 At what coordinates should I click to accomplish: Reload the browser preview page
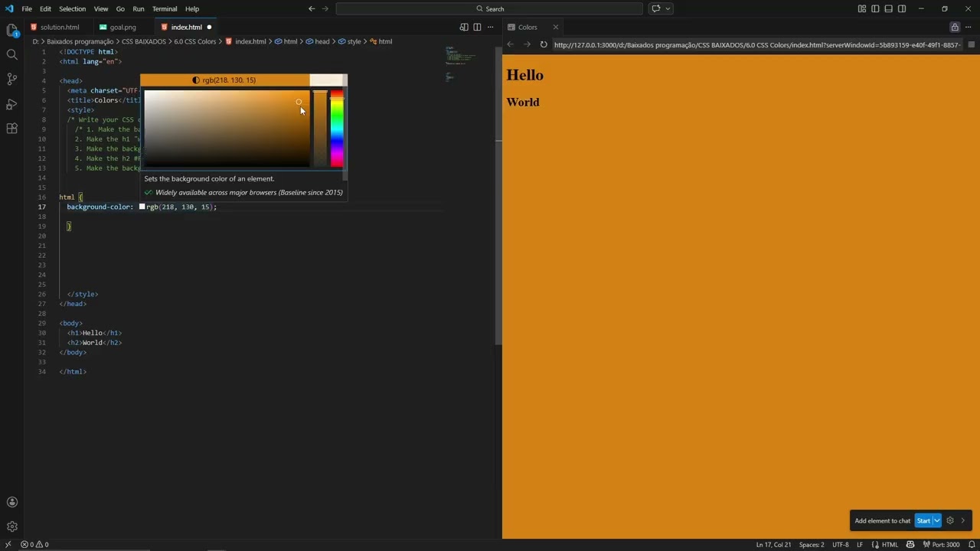click(x=544, y=44)
